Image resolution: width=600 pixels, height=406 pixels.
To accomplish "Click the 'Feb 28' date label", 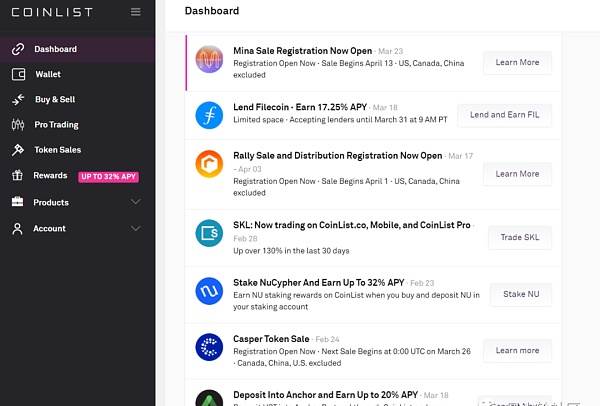I will tap(245, 239).
